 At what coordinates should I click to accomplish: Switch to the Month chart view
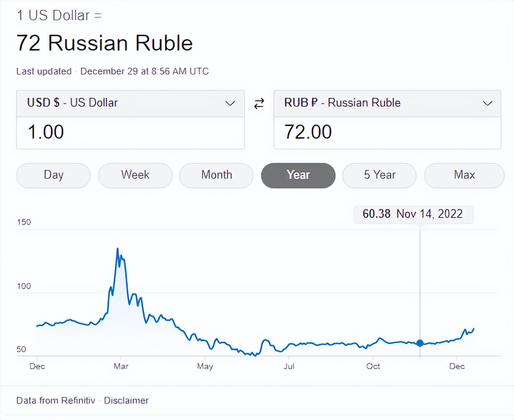click(216, 175)
